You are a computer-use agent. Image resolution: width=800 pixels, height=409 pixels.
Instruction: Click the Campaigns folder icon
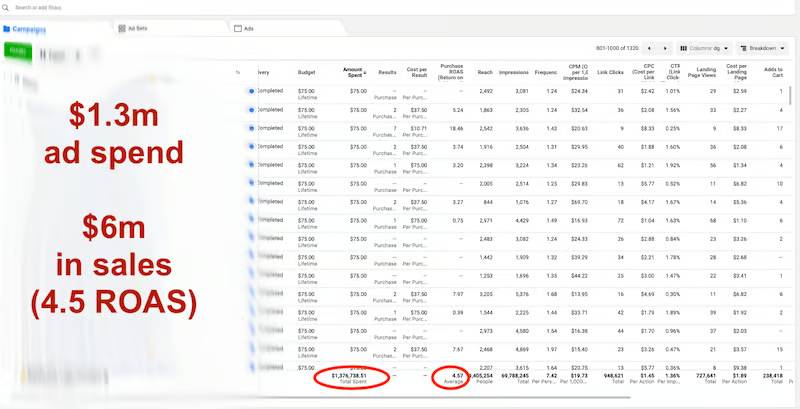click(x=6, y=29)
